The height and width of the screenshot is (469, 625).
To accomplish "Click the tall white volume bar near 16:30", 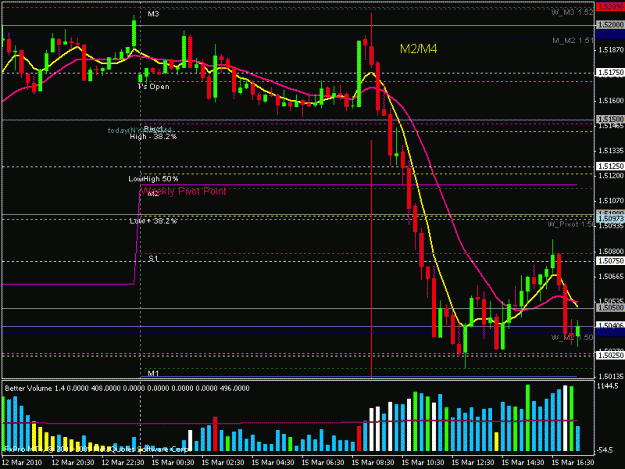I will [565, 418].
